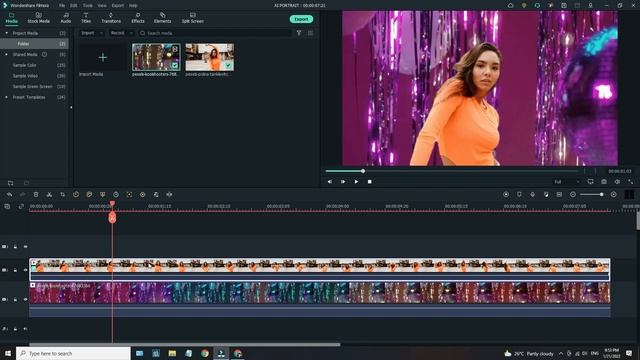Hide the purple-clip video track

[25, 299]
